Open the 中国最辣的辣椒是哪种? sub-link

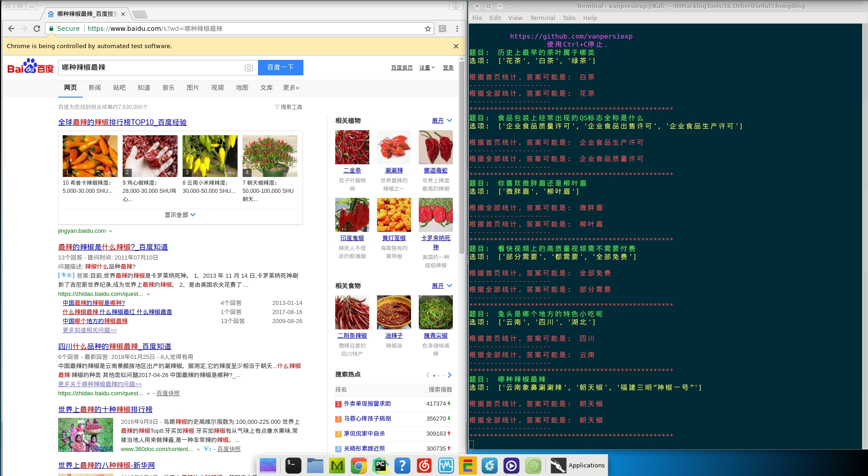94,303
